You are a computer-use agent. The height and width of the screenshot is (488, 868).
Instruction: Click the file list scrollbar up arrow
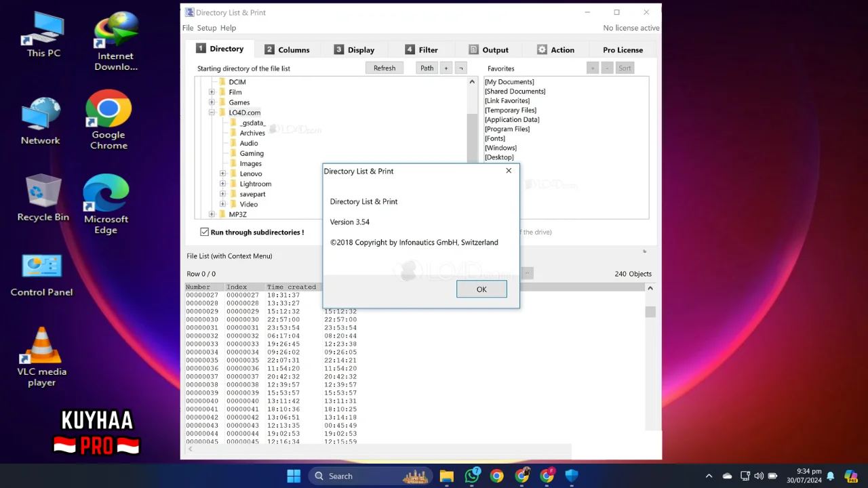point(650,288)
